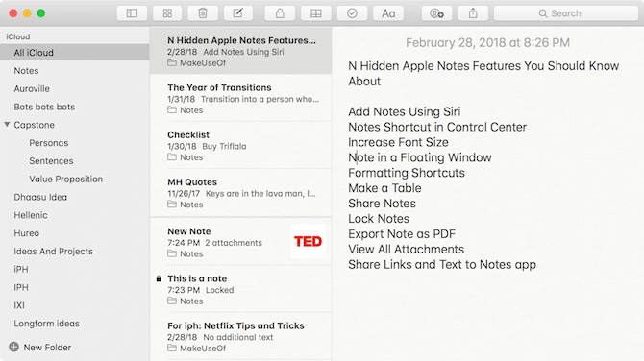Click Notes Shortcut in Control Center line

437,127
